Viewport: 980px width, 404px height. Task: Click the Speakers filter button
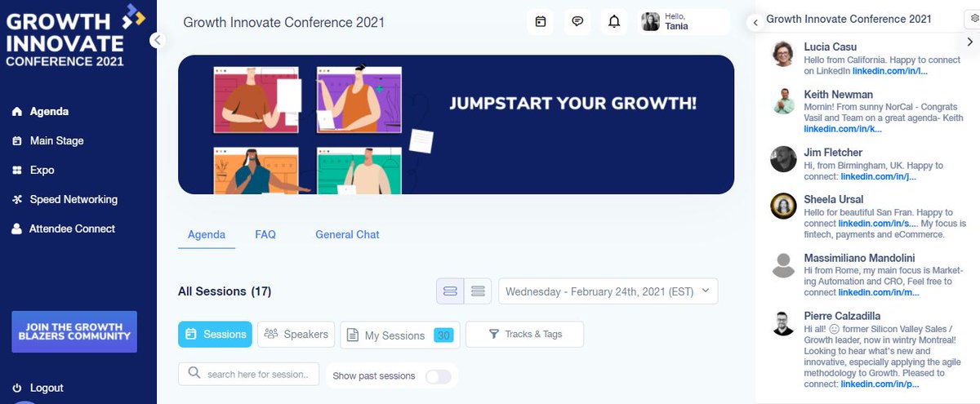coord(296,334)
